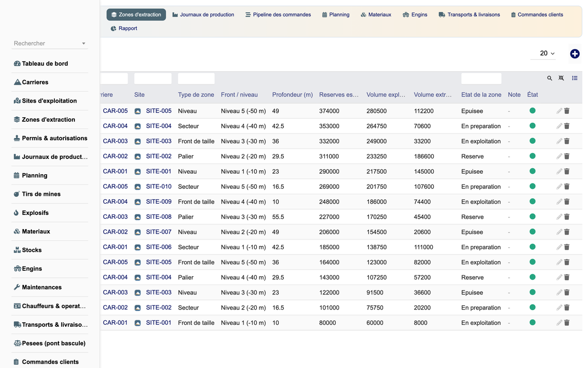Click the list columns icon

coord(575,78)
